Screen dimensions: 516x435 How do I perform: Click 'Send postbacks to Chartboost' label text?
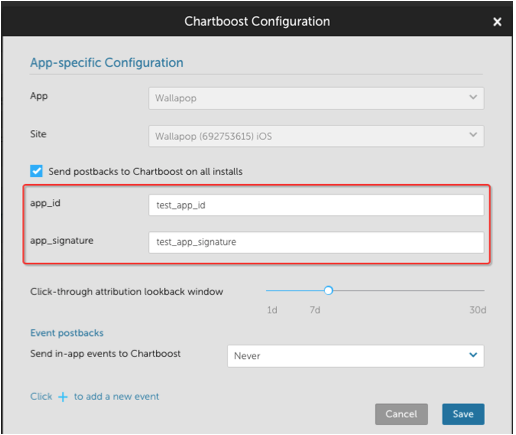145,172
